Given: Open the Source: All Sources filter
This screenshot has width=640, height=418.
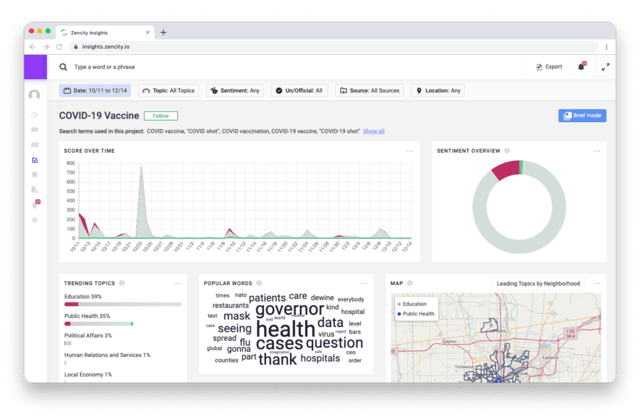Looking at the screenshot, I should [x=370, y=91].
